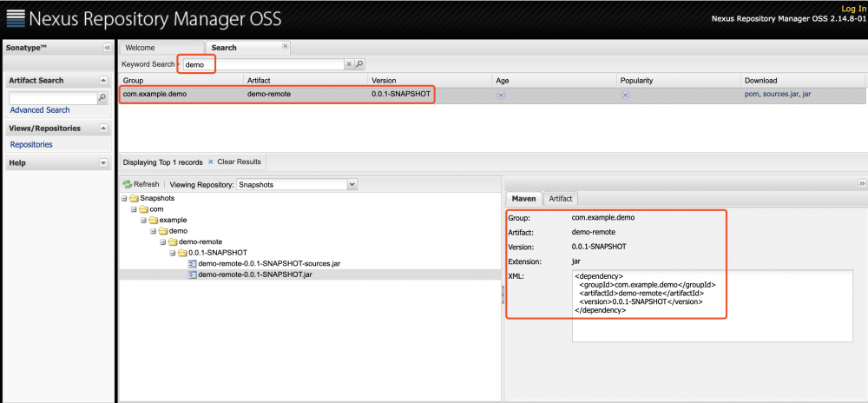The height and width of the screenshot is (403, 868).
Task: Collapse the Sonatype sidebar panel
Action: (x=108, y=47)
